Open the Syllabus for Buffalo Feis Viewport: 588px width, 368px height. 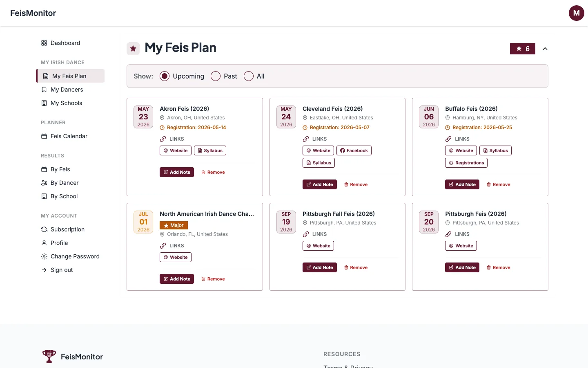[x=495, y=150]
